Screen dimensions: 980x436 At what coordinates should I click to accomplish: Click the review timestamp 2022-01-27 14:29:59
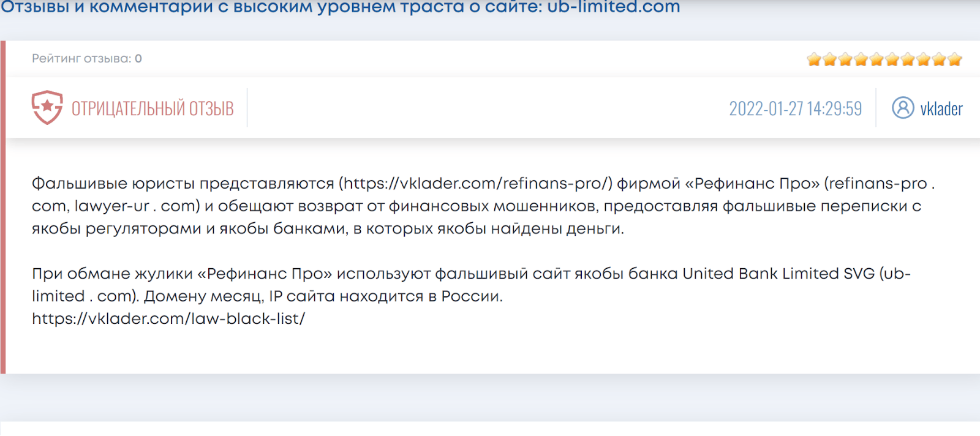click(795, 109)
